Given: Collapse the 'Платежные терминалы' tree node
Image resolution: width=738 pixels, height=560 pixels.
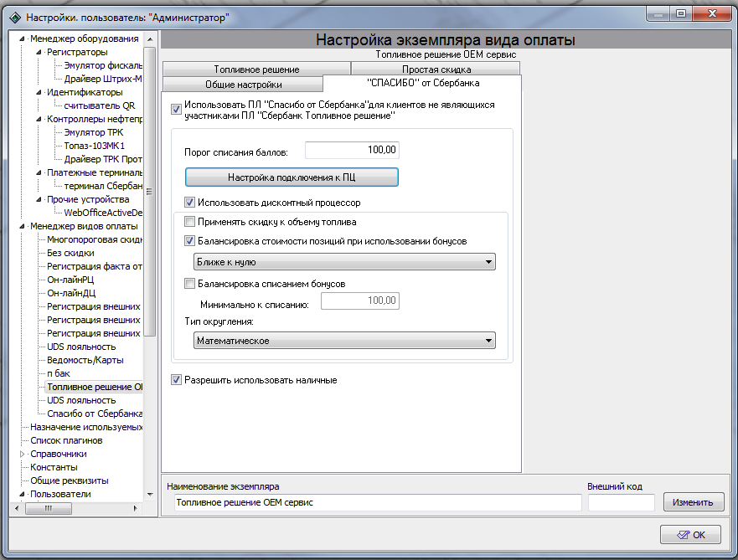Looking at the screenshot, I should pos(39,173).
